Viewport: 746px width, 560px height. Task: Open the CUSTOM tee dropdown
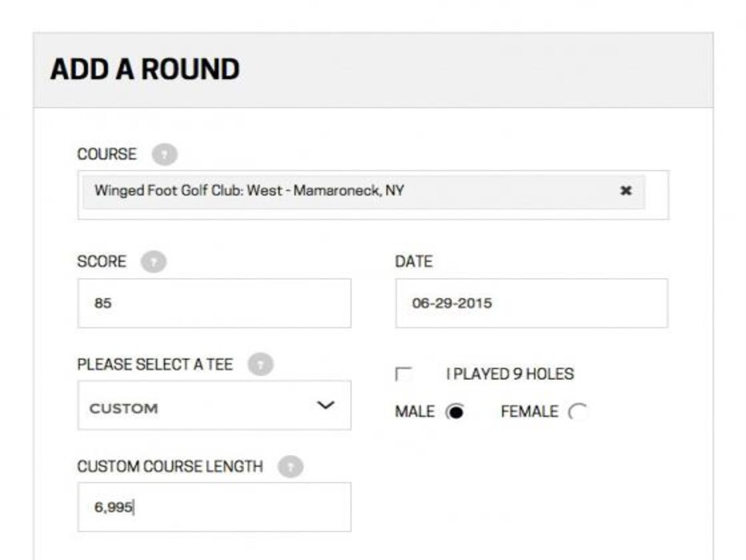pos(214,406)
